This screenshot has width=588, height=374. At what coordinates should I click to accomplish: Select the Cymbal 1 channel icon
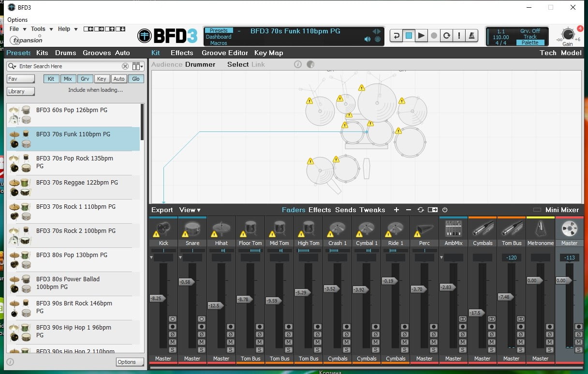[367, 229]
